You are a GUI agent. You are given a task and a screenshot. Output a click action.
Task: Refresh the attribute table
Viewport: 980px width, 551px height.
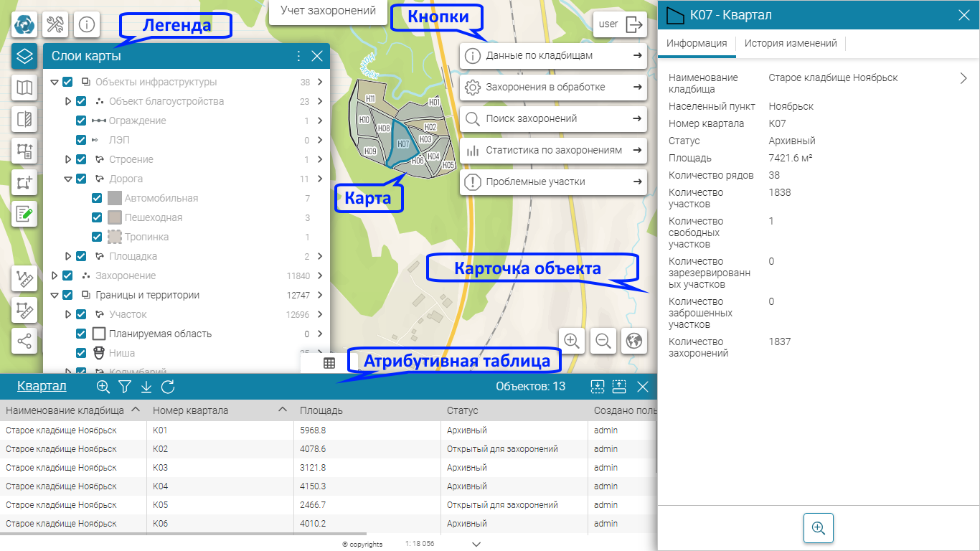(x=168, y=387)
